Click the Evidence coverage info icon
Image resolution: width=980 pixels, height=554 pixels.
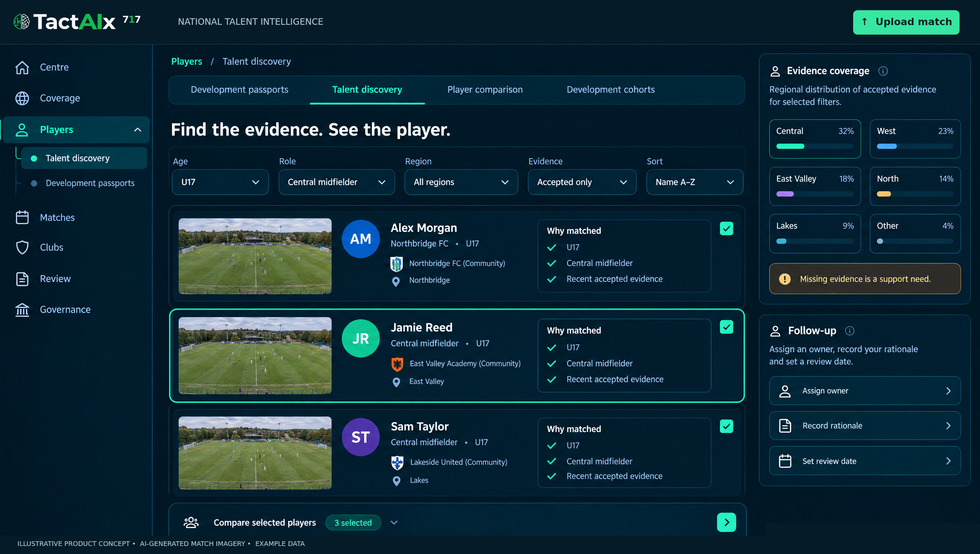(x=883, y=71)
